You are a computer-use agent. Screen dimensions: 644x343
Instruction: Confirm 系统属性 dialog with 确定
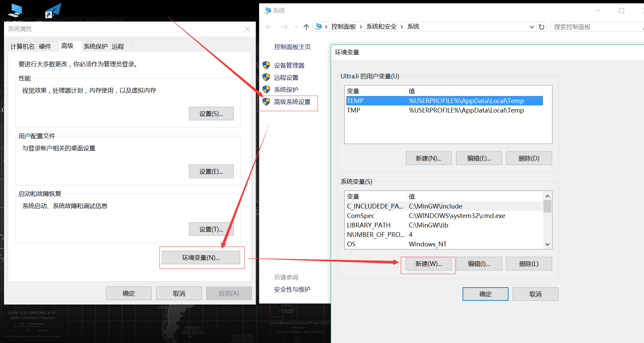129,293
